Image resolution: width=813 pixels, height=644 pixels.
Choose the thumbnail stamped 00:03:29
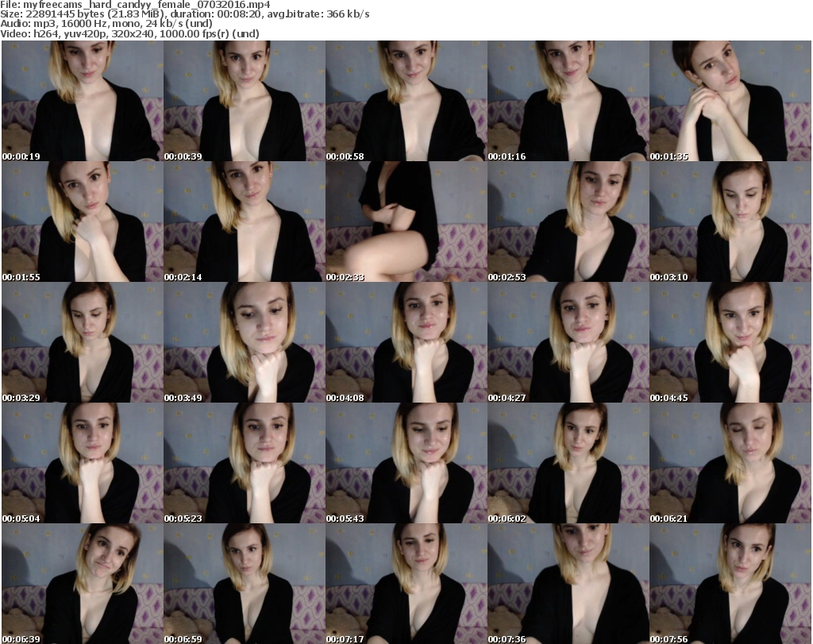83,343
